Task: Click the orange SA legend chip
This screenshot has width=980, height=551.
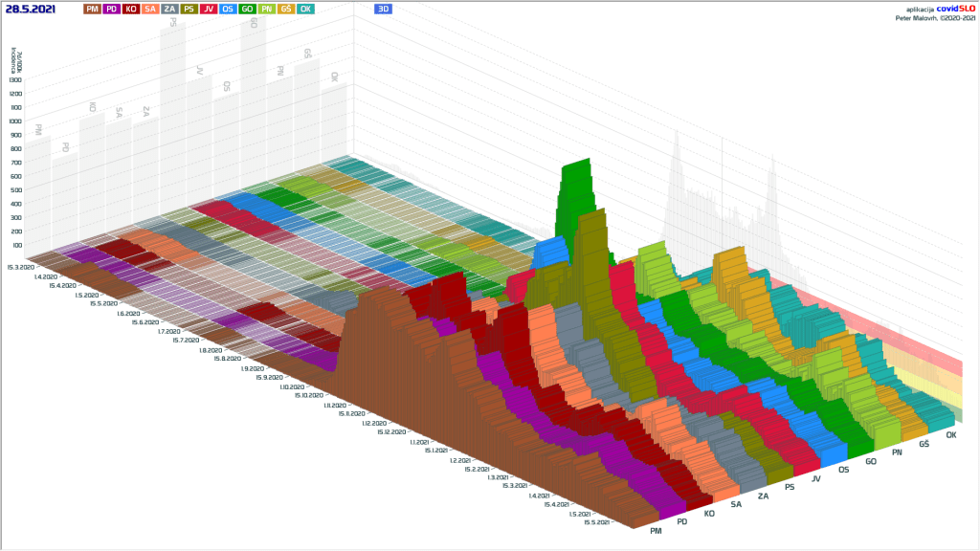Action: [x=149, y=9]
